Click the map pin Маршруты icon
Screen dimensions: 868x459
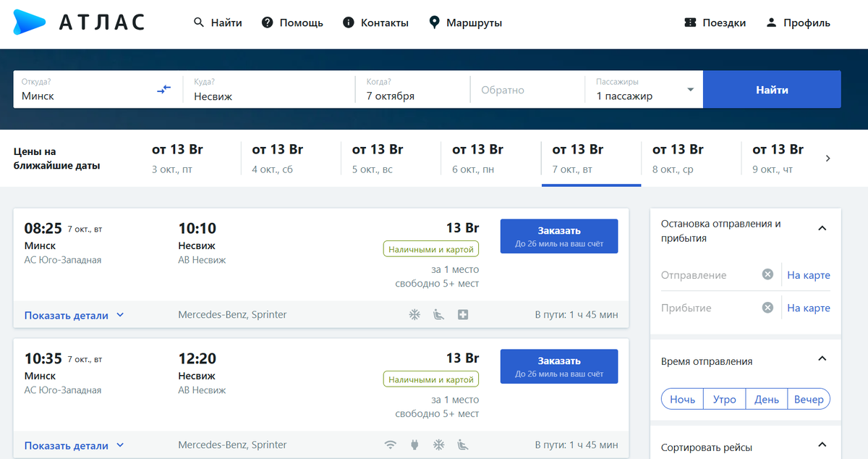[x=434, y=22]
